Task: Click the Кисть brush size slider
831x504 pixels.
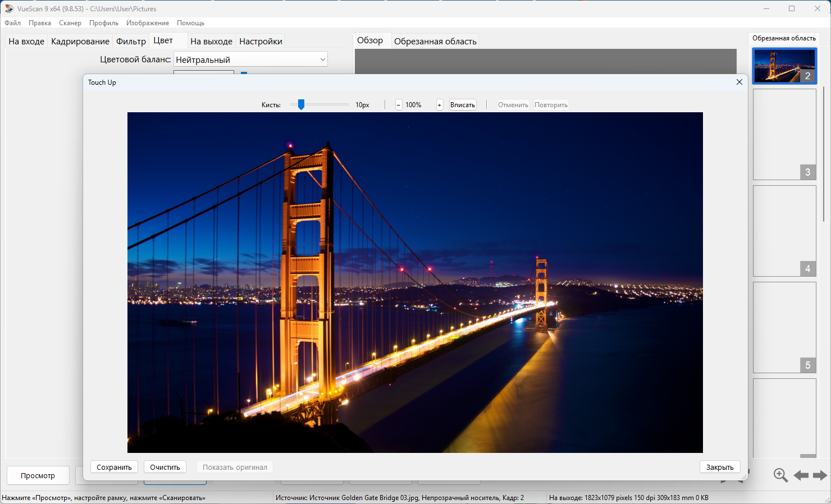Action: click(x=302, y=104)
